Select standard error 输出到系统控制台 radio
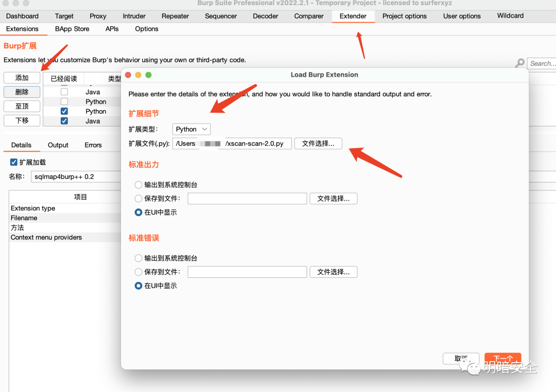Viewport: 556px width, 392px height. (138, 258)
